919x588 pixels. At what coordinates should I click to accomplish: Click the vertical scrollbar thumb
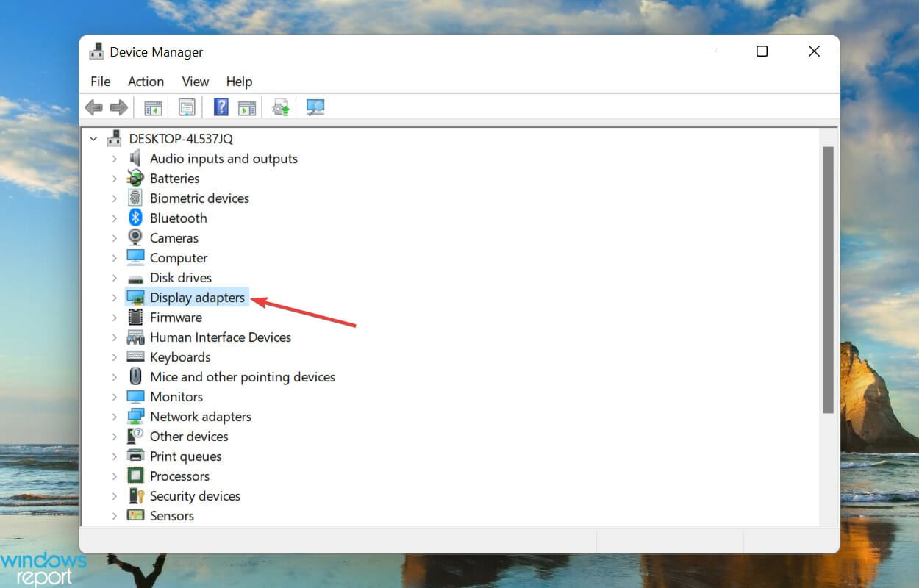coord(828,279)
